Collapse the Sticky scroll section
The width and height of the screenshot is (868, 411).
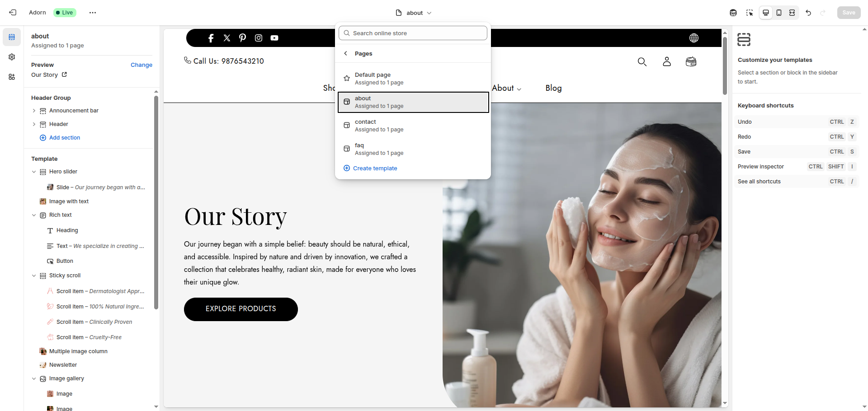(x=34, y=276)
